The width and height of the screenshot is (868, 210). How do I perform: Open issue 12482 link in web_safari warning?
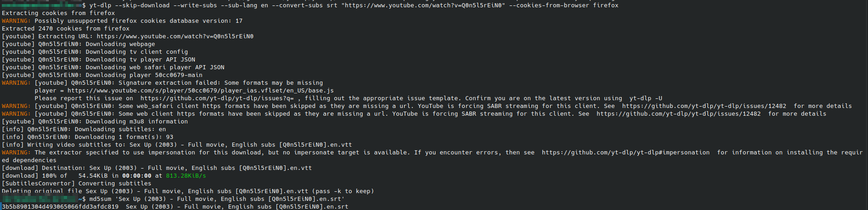tap(704, 106)
